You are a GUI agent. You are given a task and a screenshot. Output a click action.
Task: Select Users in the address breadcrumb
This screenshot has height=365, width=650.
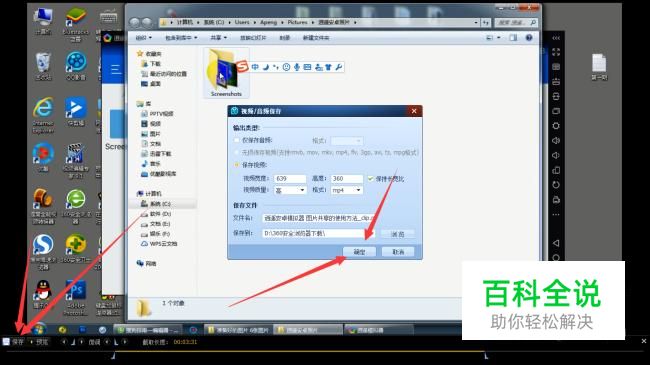tap(242, 22)
